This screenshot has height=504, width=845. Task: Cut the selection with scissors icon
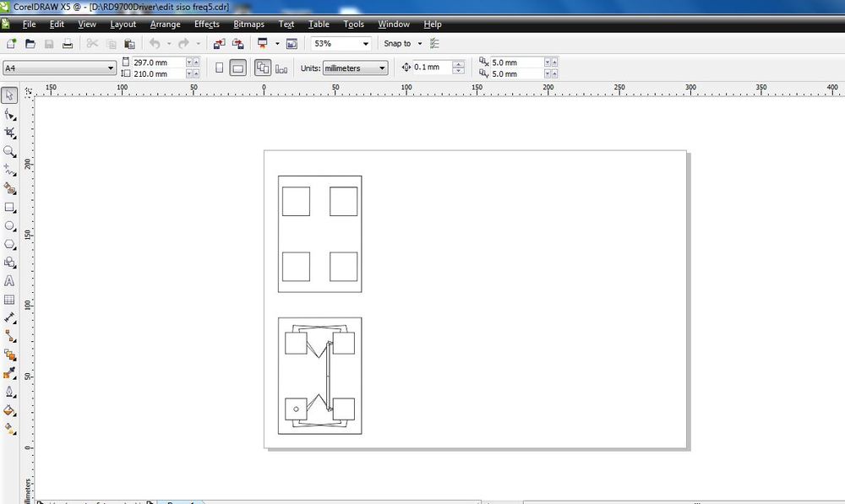(92, 44)
